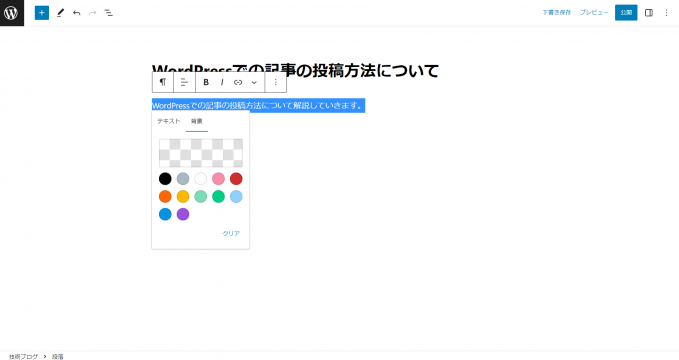The image size is (679, 360).
Task: Open the block inserter plus button
Action: (42, 13)
